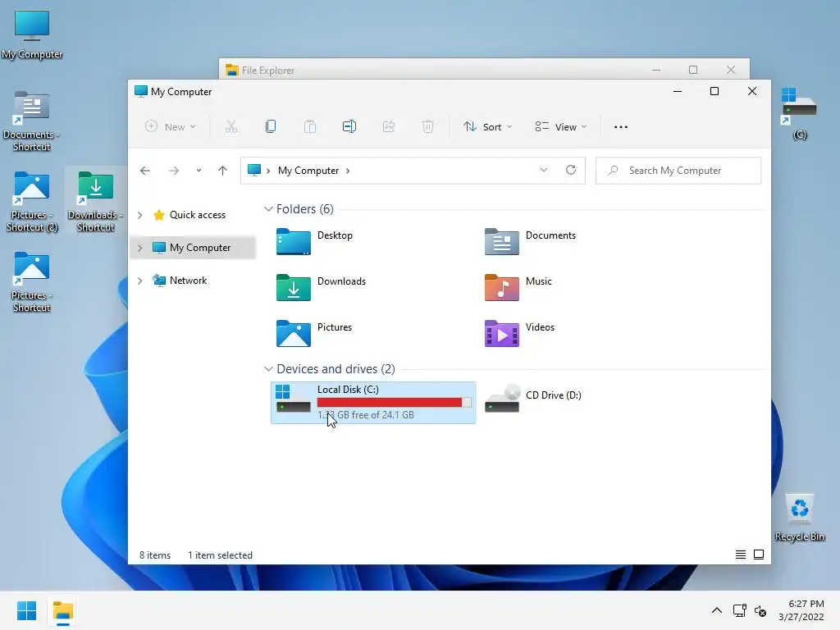This screenshot has width=840, height=630.
Task: Click File Explorer icon on the taskbar
Action: point(62,610)
